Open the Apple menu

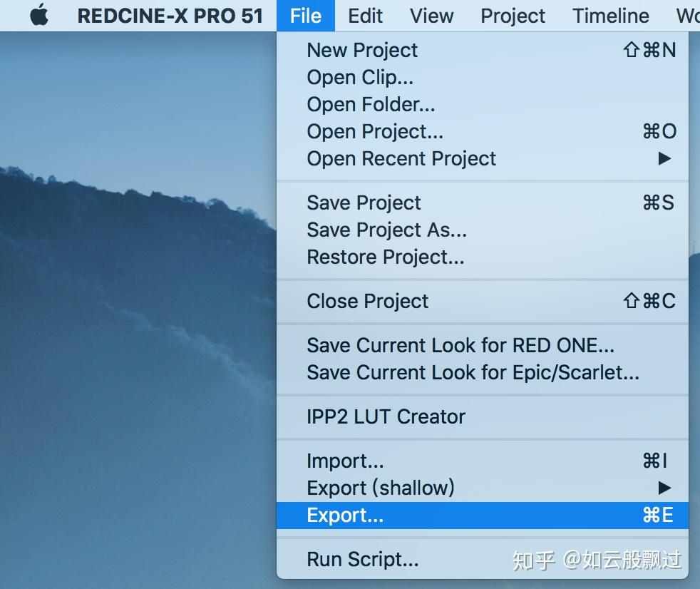tap(39, 16)
